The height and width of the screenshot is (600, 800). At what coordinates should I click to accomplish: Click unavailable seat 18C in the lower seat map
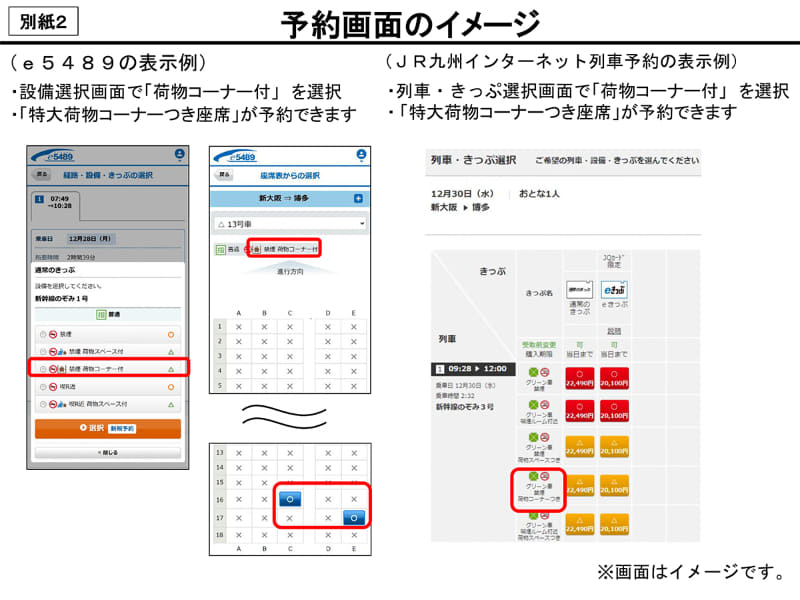[x=290, y=535]
